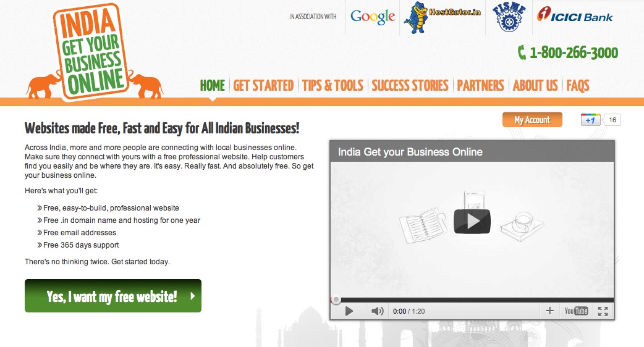Click the 1-800-266-3000 phone number

[568, 52]
